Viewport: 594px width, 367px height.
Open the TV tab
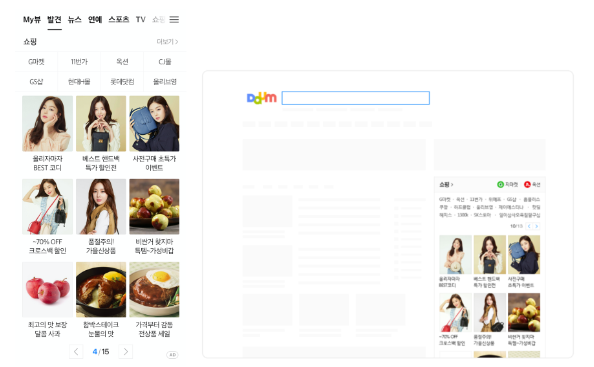tap(141, 19)
